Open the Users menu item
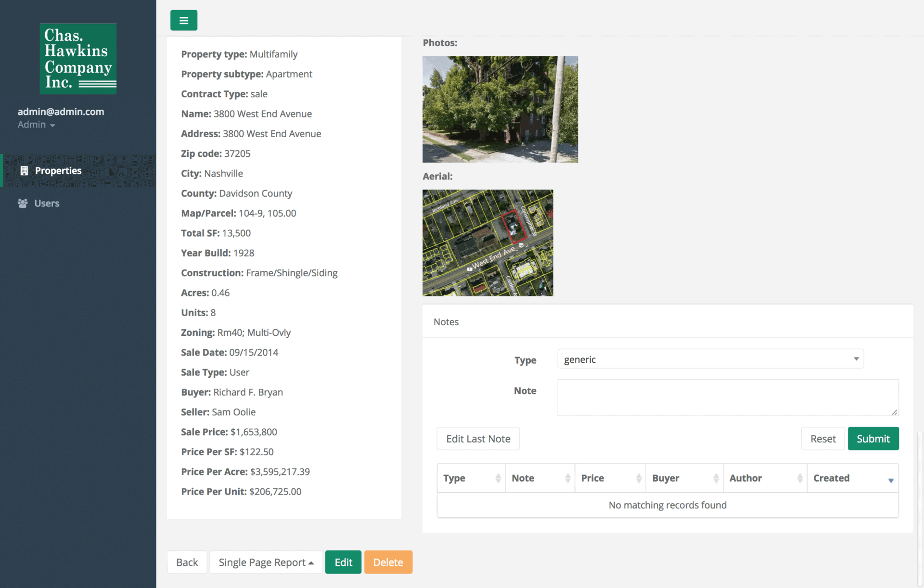This screenshot has width=924, height=588. [47, 204]
